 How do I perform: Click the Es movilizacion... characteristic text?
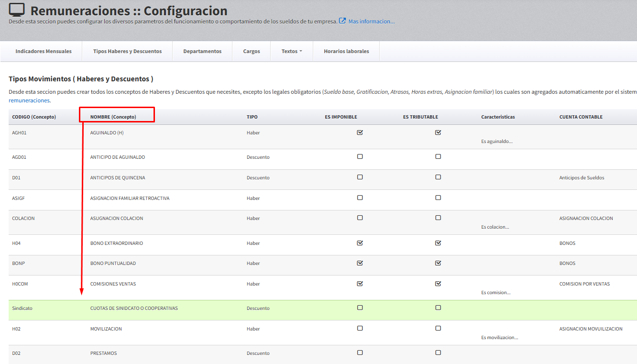click(x=500, y=338)
